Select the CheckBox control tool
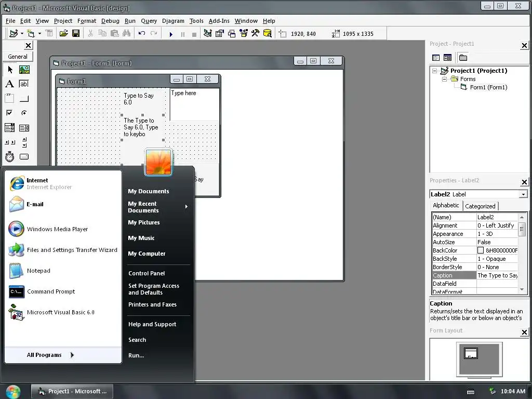Viewport: 532px width, 399px height. 10,113
